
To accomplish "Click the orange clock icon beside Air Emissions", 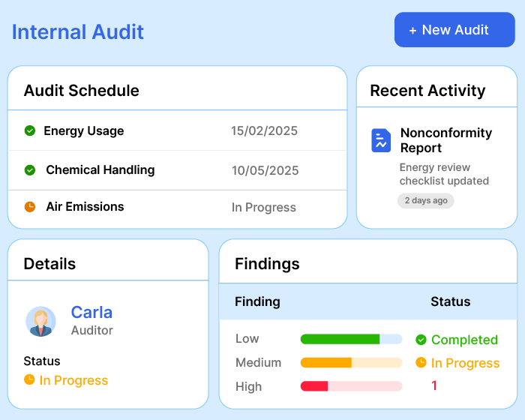I will coord(30,207).
